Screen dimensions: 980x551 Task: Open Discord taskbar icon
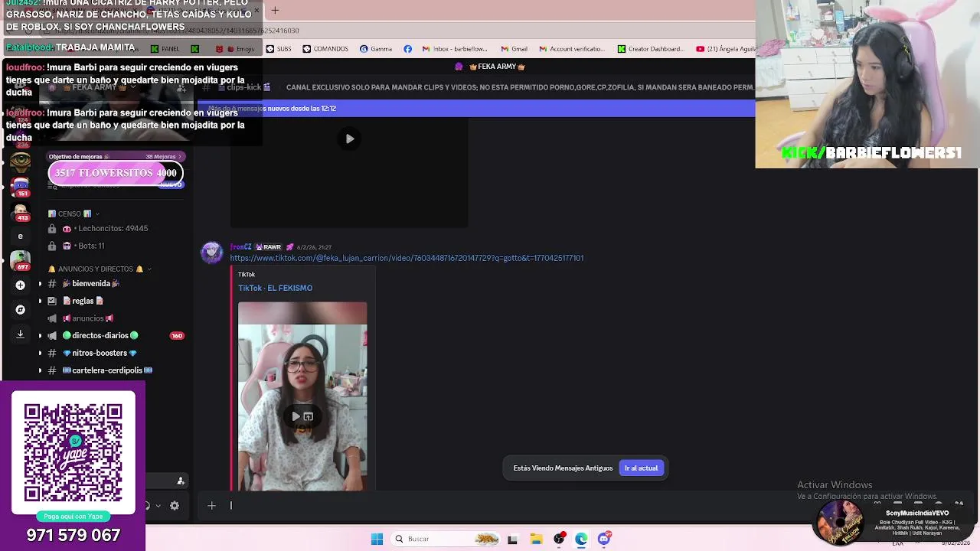[x=604, y=539]
